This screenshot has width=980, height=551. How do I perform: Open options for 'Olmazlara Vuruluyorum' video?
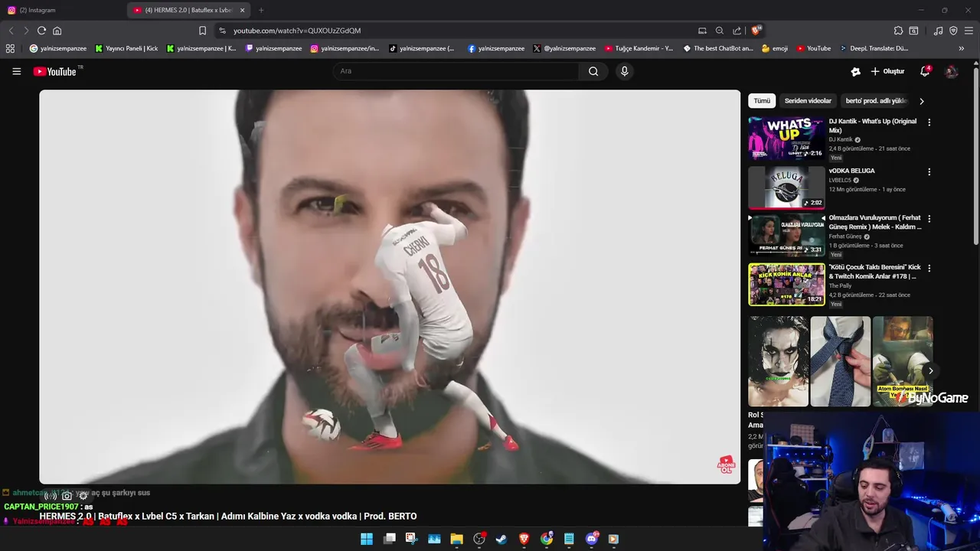[x=929, y=219]
